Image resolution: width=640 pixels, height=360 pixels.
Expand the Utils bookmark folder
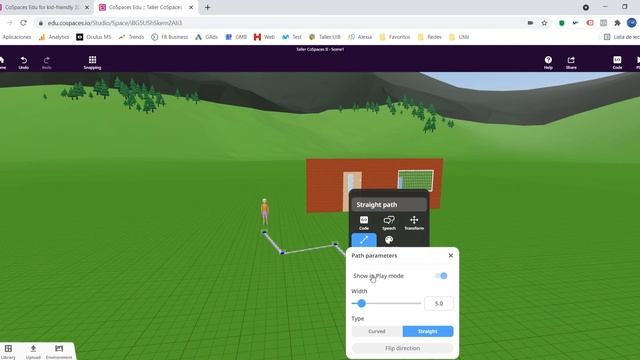tap(459, 37)
